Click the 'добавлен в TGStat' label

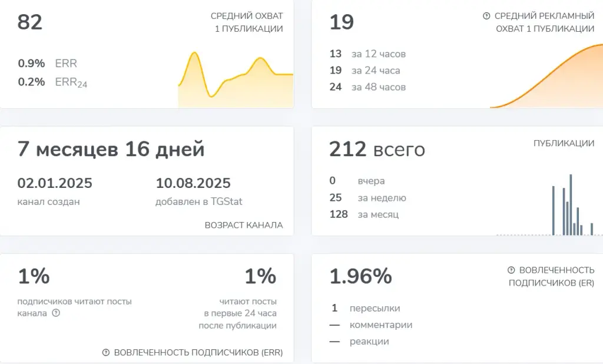pos(199,201)
